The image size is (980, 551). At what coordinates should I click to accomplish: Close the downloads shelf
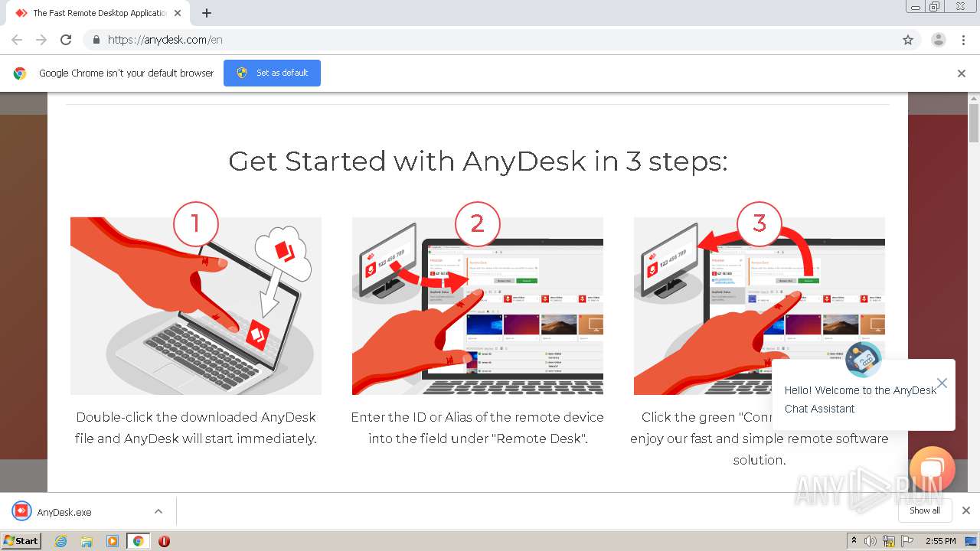coord(966,510)
